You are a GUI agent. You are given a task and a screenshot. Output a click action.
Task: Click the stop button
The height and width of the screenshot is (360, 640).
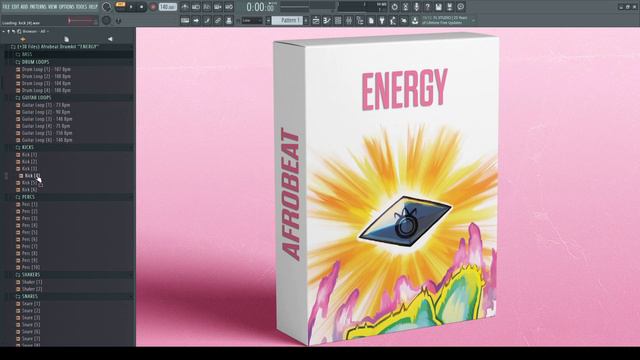[142, 7]
